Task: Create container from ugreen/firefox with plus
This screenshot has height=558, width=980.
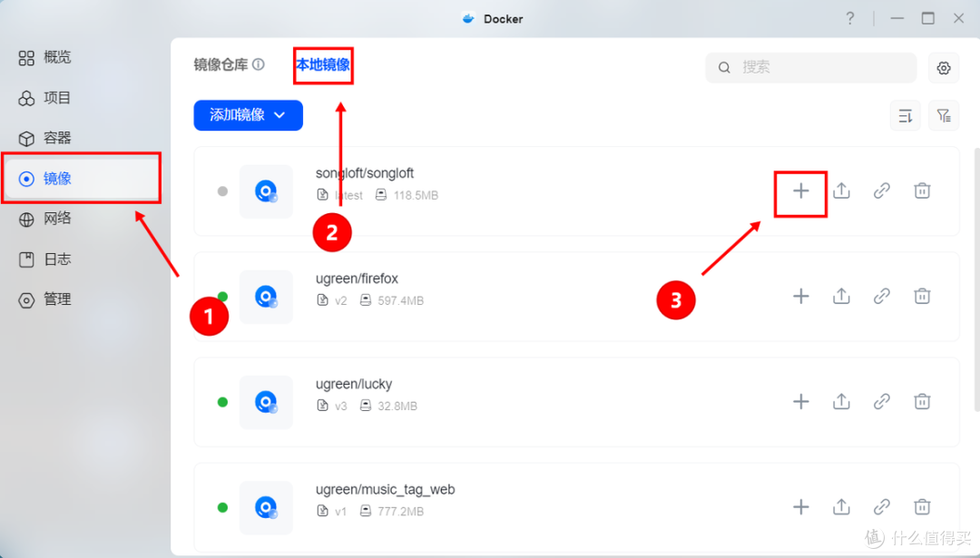Action: 800,296
